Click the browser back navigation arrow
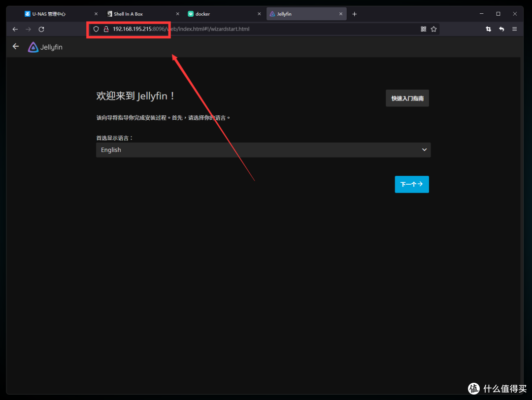 (15, 29)
